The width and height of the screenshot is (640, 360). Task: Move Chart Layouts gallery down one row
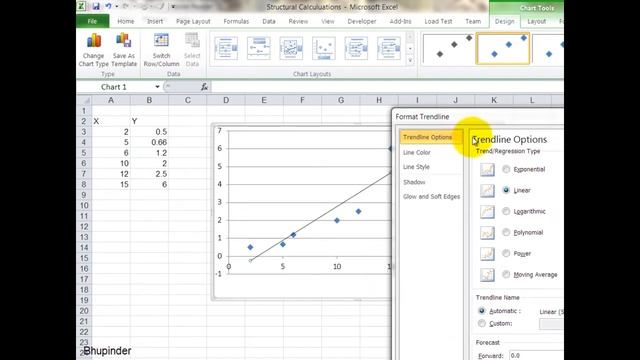coord(410,49)
